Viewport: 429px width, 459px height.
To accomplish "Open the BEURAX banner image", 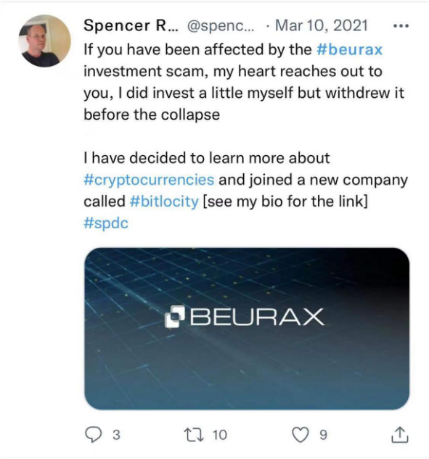I will 247,328.
